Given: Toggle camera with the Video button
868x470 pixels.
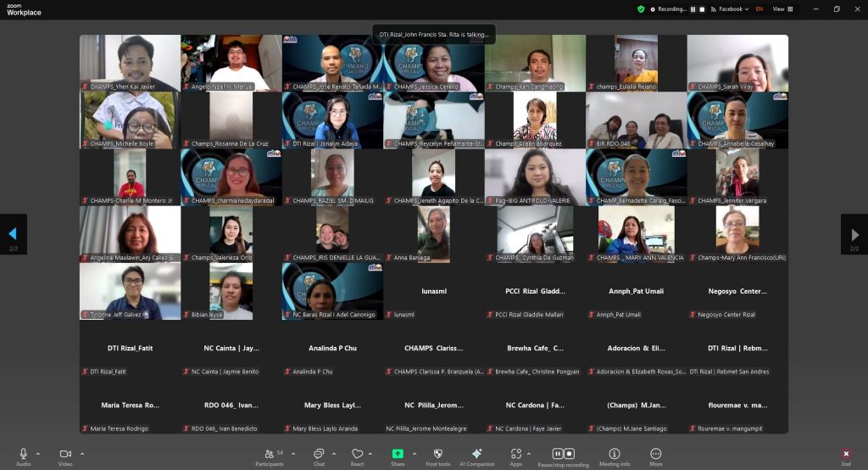Looking at the screenshot, I should point(65,455).
